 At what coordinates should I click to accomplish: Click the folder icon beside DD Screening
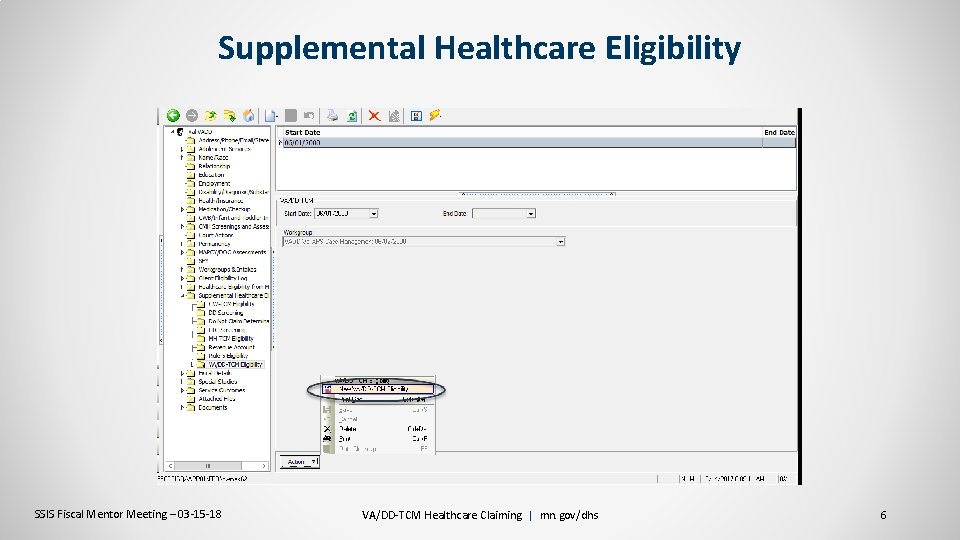coord(200,312)
